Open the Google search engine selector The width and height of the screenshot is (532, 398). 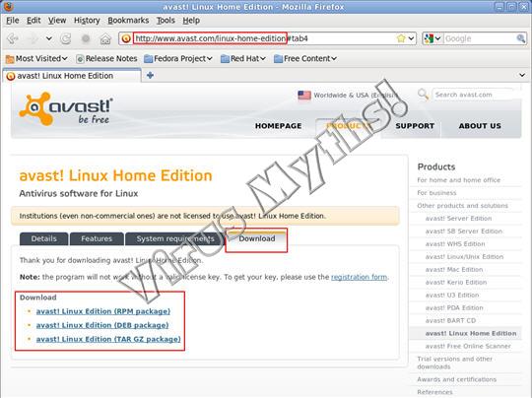pos(432,38)
